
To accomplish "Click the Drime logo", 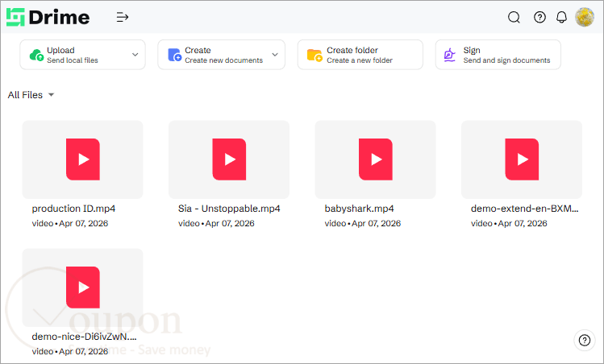I will coord(48,18).
